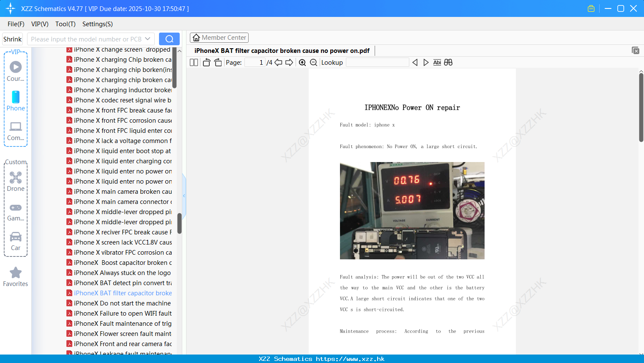
Task: Open iPhone X front FPC corrosion file
Action: [119, 121]
